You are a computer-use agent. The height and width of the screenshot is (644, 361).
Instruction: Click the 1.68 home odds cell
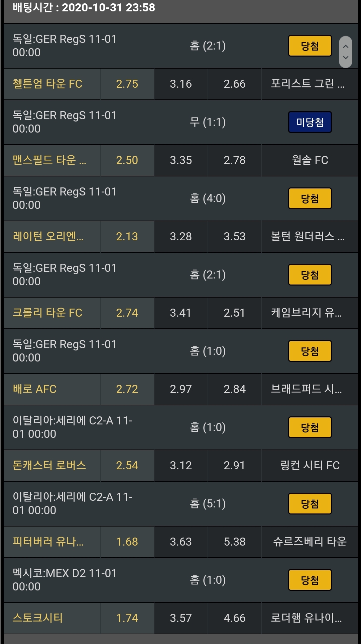pos(127,542)
